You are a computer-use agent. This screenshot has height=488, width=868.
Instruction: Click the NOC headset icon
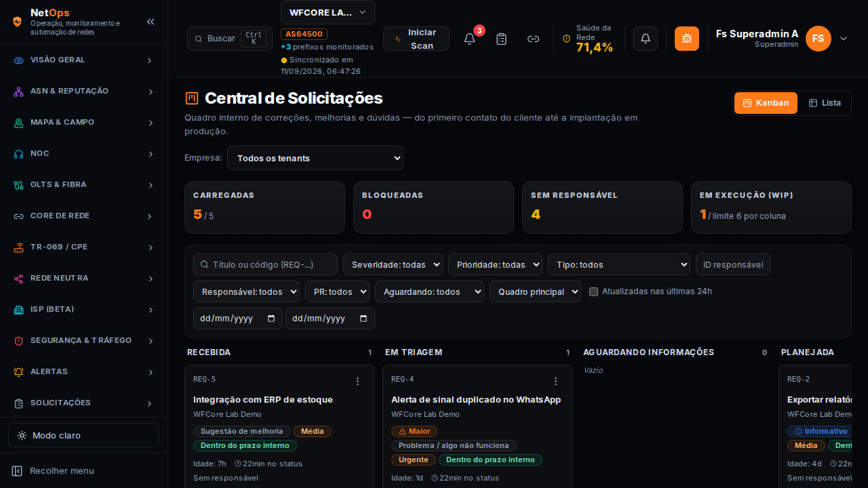pyautogui.click(x=19, y=154)
